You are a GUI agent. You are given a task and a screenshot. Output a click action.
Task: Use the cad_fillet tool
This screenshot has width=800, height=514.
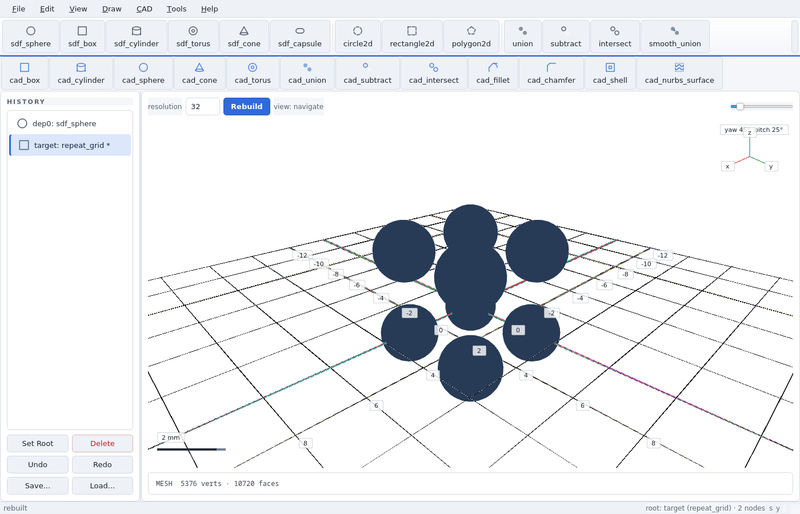coord(492,74)
